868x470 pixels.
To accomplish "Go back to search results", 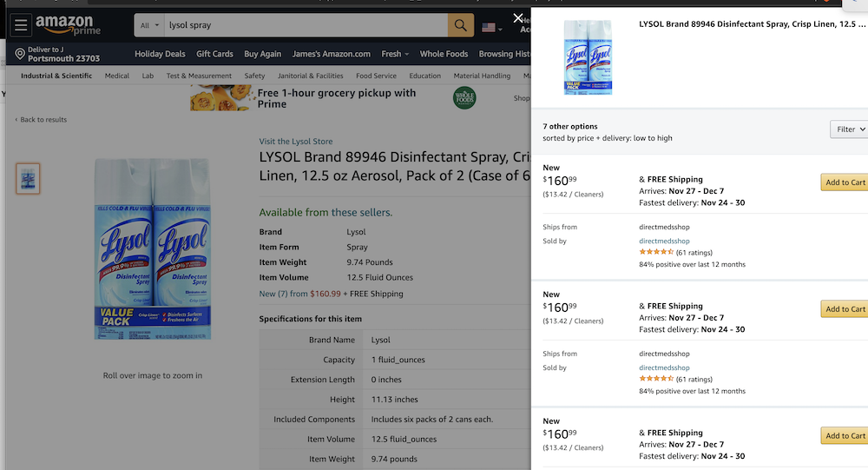I will tap(42, 120).
